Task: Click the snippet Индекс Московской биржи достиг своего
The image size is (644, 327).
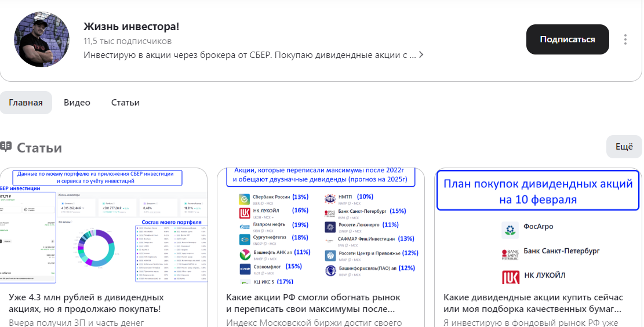Action: tap(314, 322)
